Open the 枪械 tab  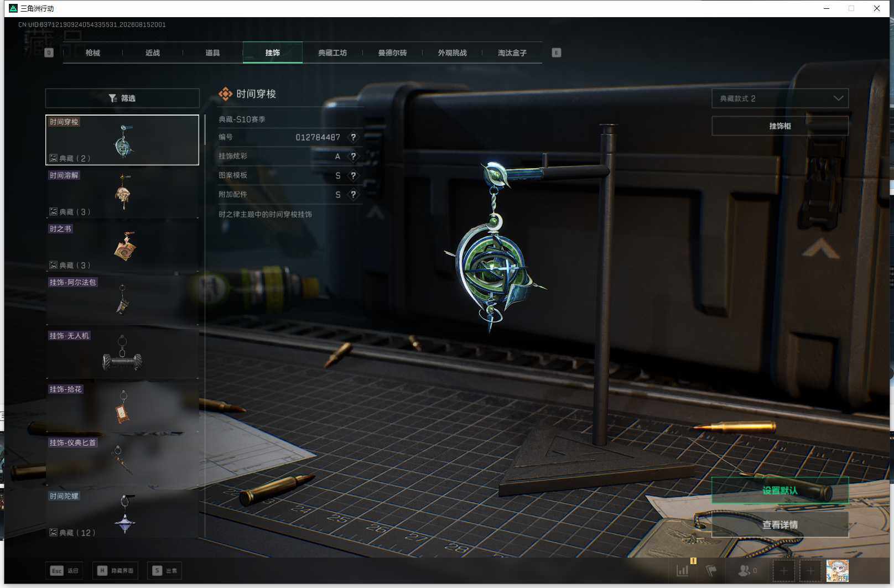pyautogui.click(x=93, y=53)
